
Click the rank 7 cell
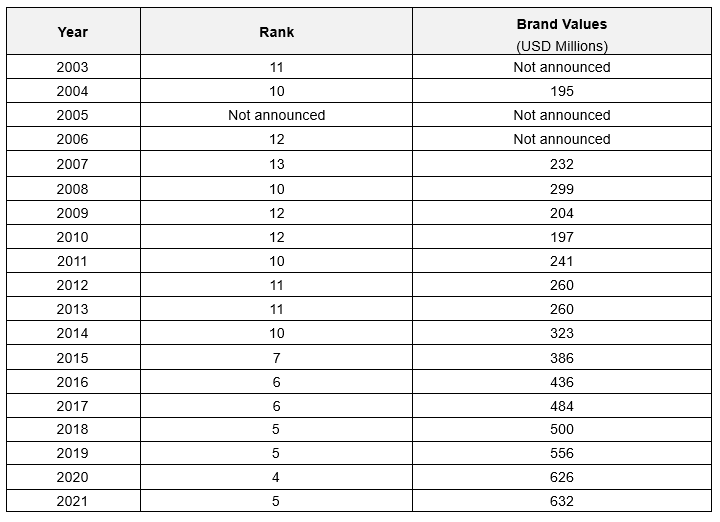(x=276, y=358)
